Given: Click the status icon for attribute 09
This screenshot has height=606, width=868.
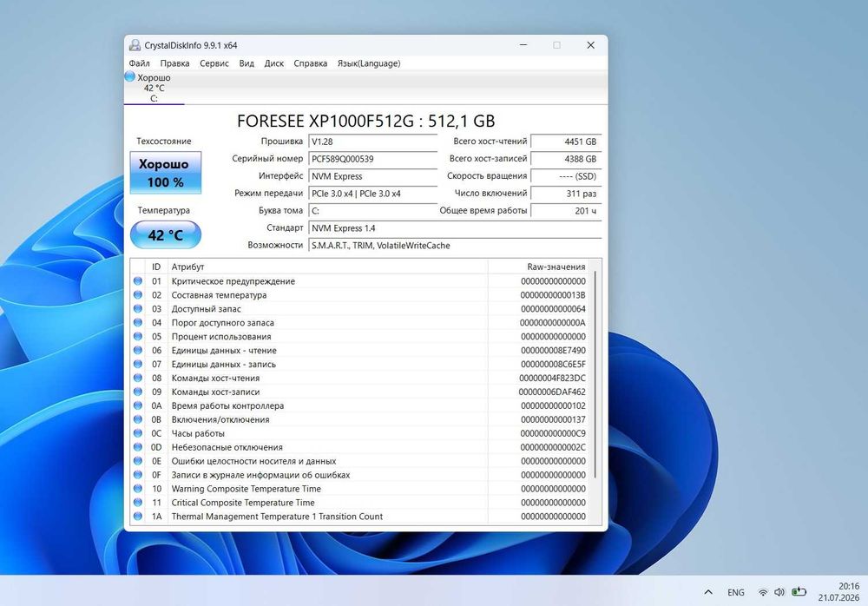Looking at the screenshot, I should pos(138,392).
